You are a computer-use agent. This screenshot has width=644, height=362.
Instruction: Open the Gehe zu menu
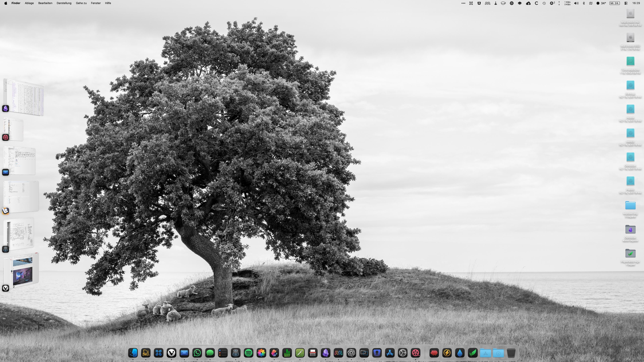[81, 3]
